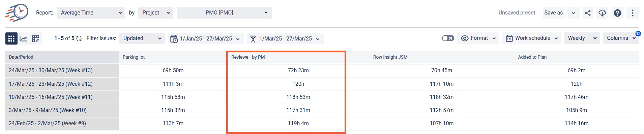The width and height of the screenshot is (644, 134).
Task: Click the Unsaved preset label
Action: click(517, 13)
